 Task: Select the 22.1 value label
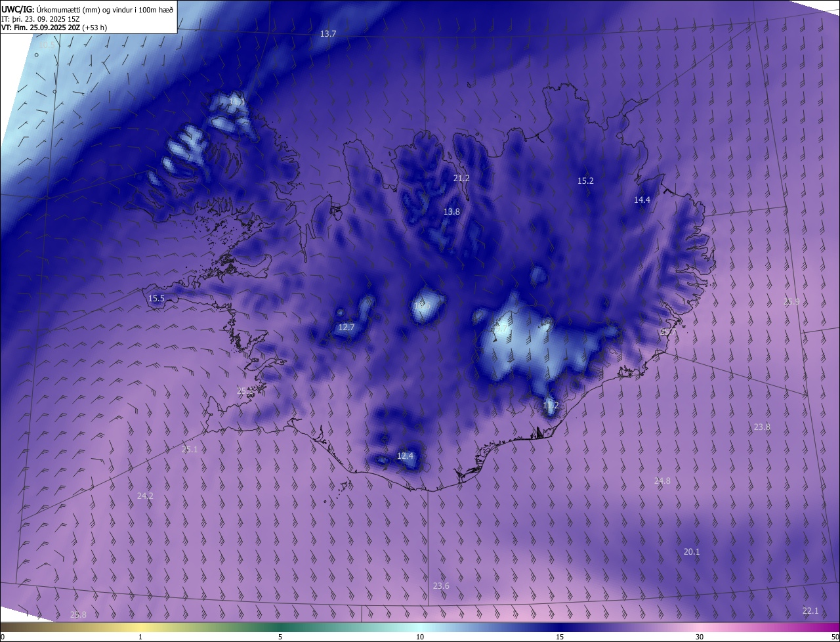pyautogui.click(x=810, y=610)
